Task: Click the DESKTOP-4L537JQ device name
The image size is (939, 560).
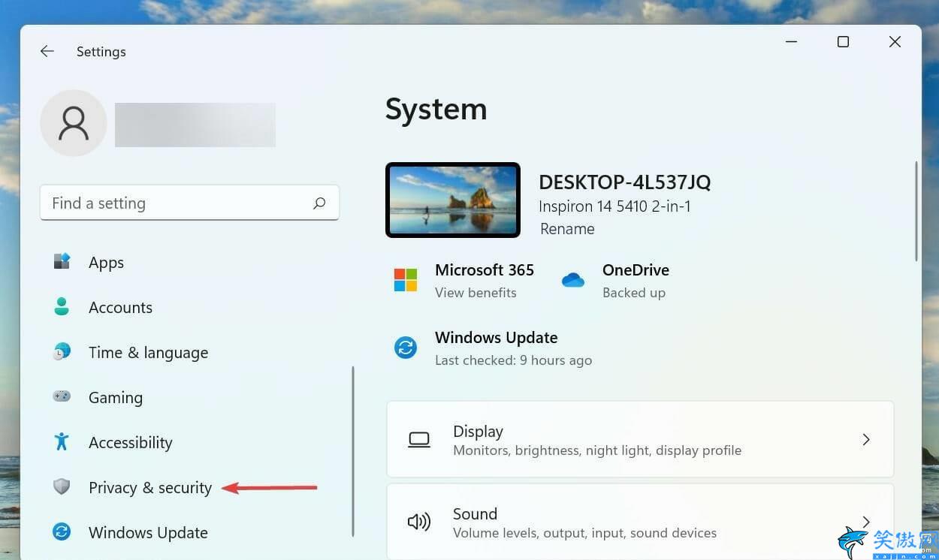Action: (625, 182)
